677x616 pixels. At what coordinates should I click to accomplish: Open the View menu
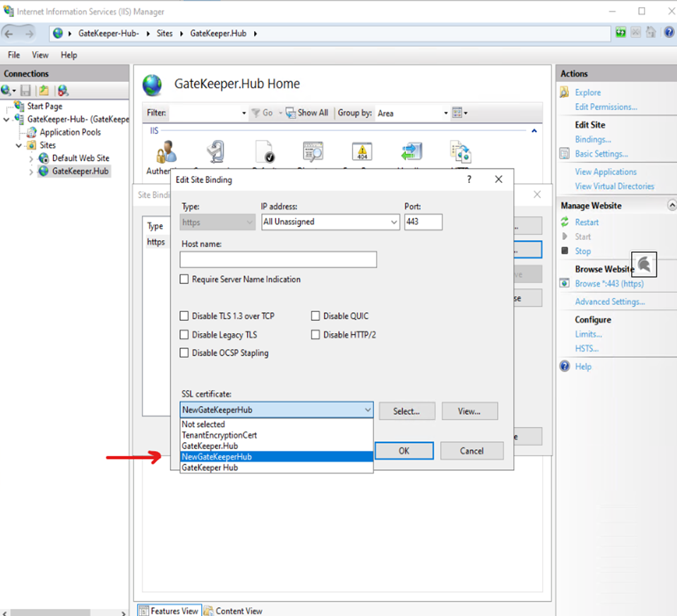40,55
